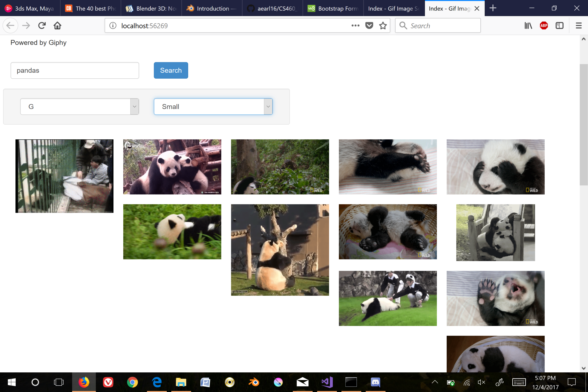This screenshot has width=588, height=392.
Task: Bookmark this page with the star icon
Action: 383,25
